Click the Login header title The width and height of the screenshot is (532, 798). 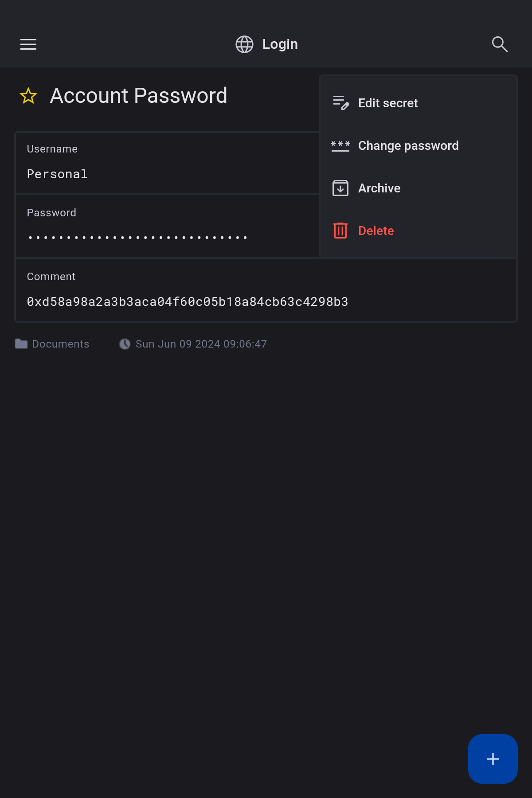pos(280,44)
